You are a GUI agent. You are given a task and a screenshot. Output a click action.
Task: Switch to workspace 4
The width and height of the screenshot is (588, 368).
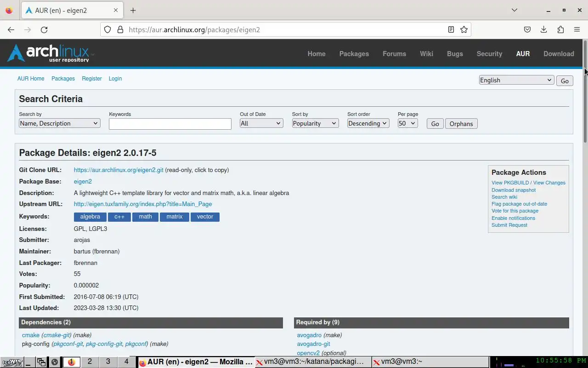coord(126,362)
